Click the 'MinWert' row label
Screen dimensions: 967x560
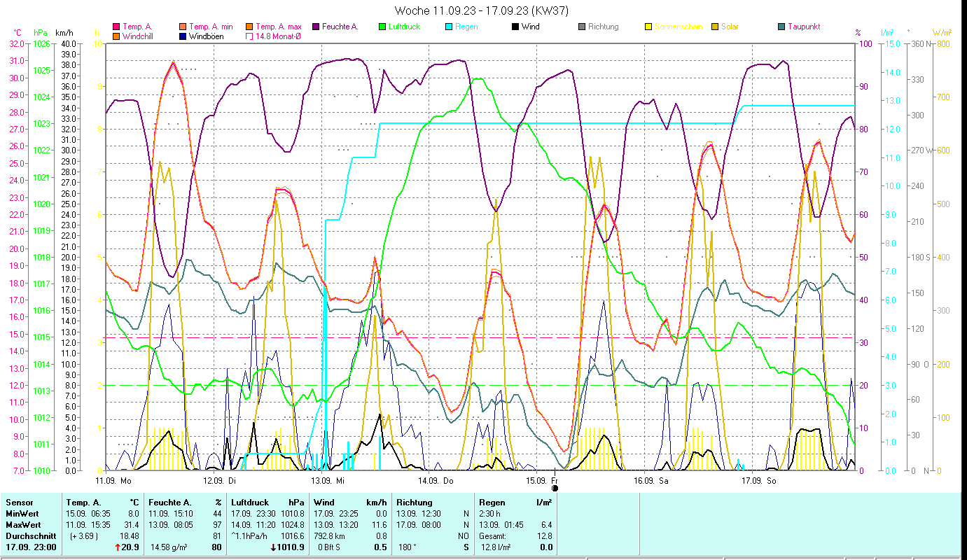[x=22, y=513]
